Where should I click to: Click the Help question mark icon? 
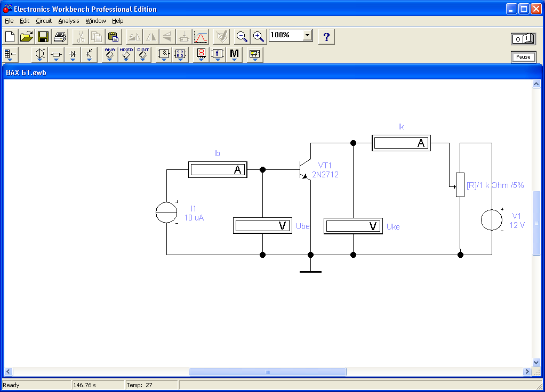tap(326, 37)
